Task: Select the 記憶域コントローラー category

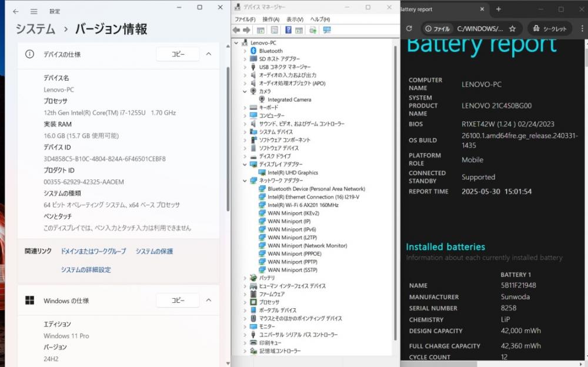Action: (x=280, y=351)
